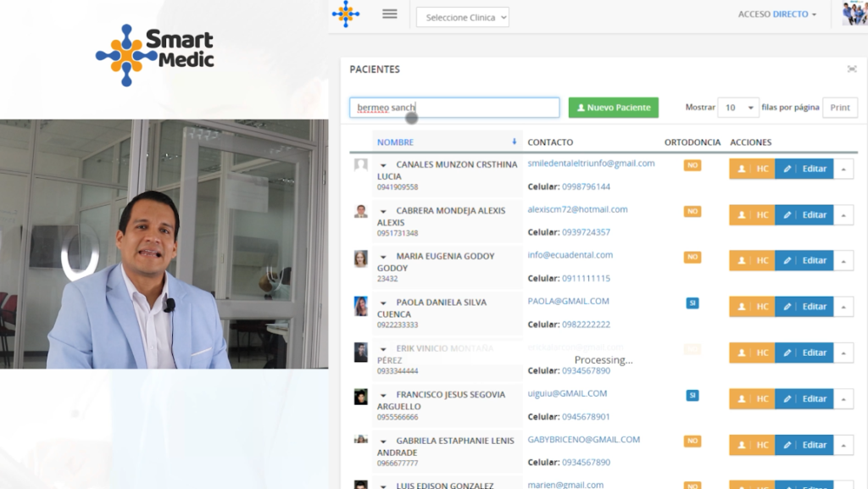Open HC for CABRERA MONDEJA ALEXIS

pos(753,214)
